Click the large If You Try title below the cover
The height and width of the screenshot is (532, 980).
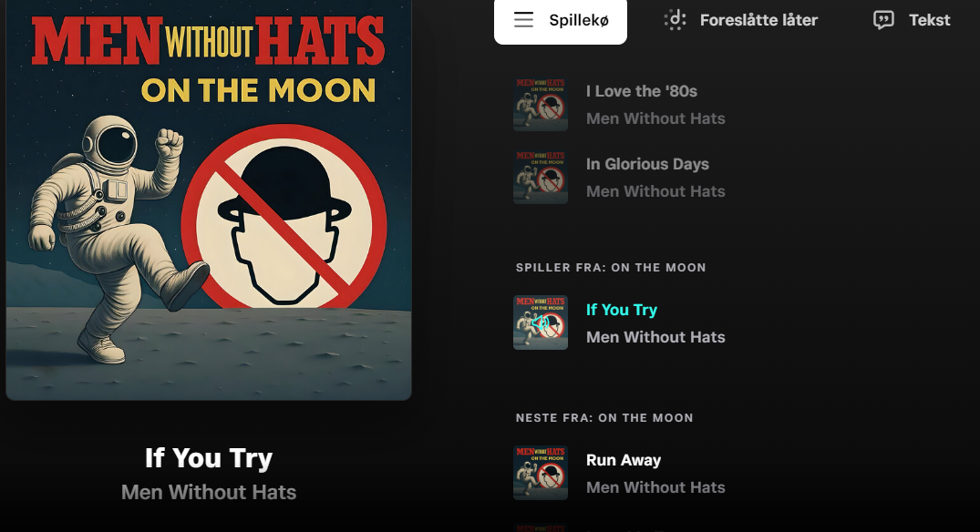[209, 457]
